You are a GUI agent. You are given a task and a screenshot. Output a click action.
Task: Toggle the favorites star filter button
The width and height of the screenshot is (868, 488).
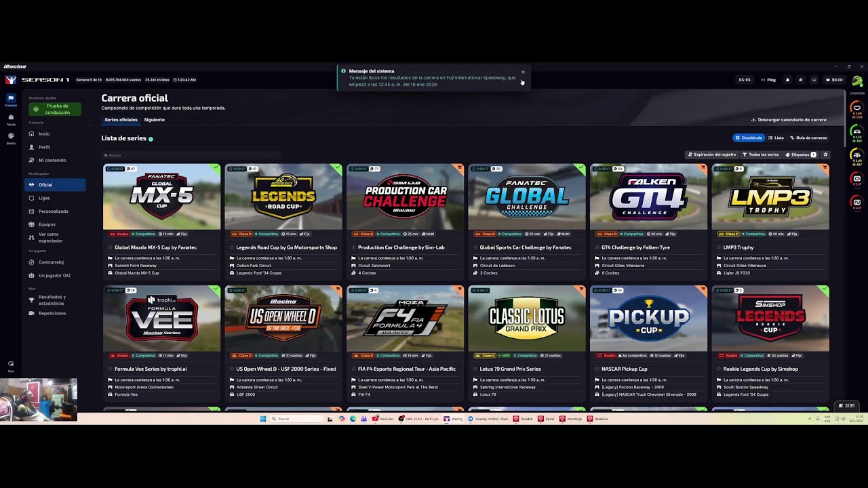click(x=825, y=155)
